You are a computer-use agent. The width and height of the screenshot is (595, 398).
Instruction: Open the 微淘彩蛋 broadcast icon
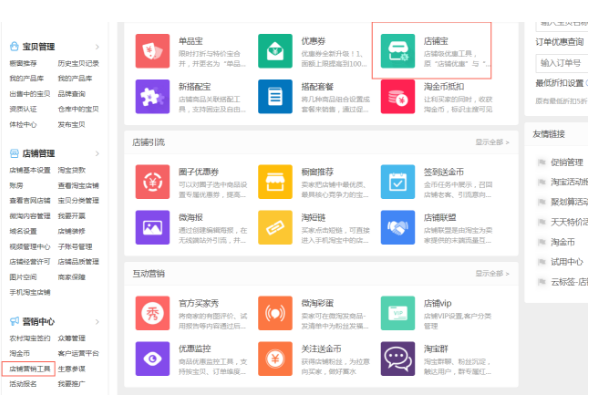[x=275, y=313]
